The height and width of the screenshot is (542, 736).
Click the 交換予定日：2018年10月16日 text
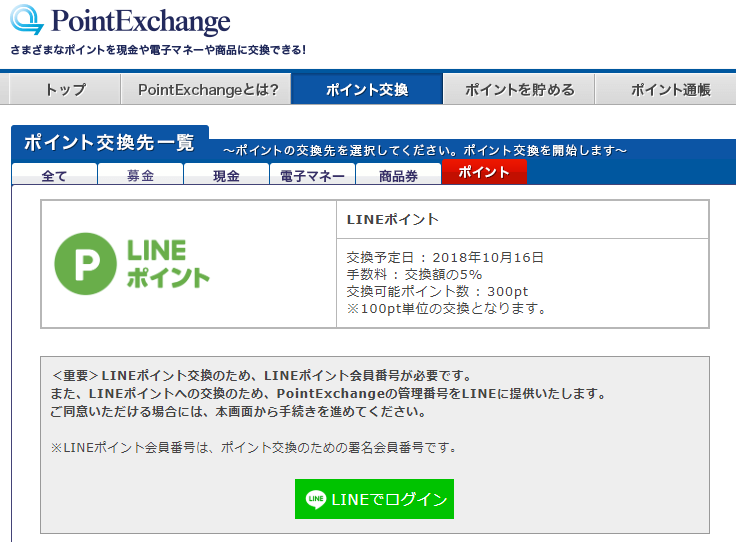coord(445,257)
